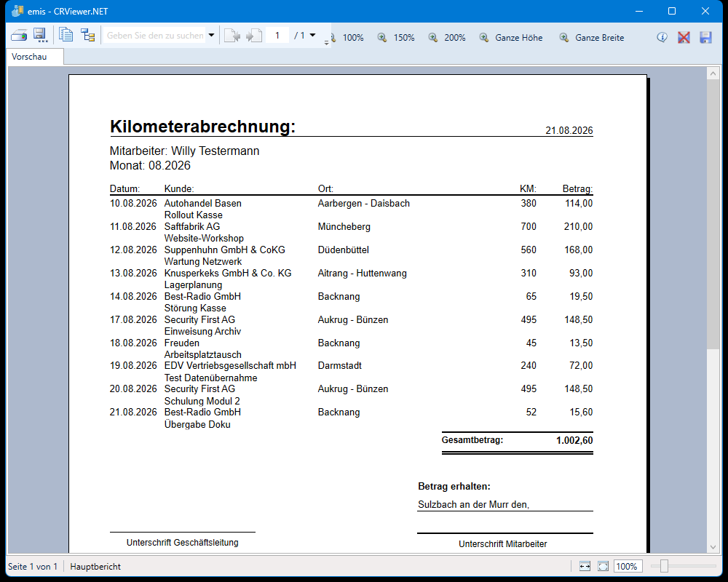Toggle the group tree icon
Viewport: 728px width, 582px height.
88,35
